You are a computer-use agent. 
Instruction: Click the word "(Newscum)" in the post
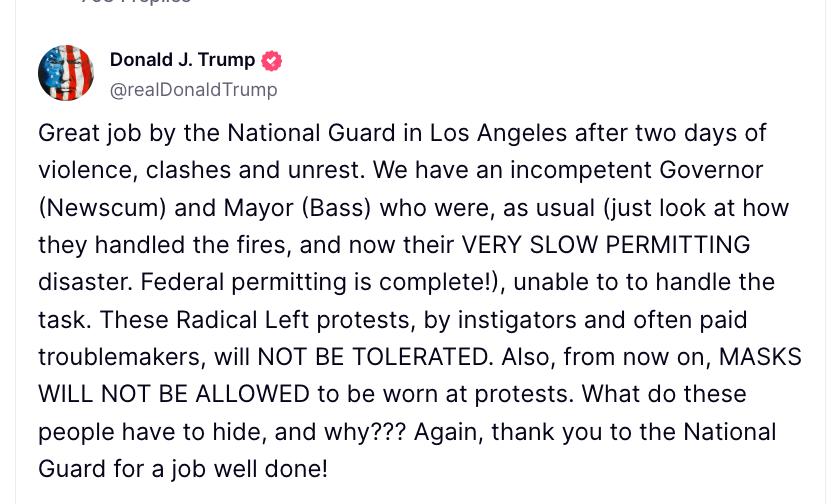pos(106,208)
